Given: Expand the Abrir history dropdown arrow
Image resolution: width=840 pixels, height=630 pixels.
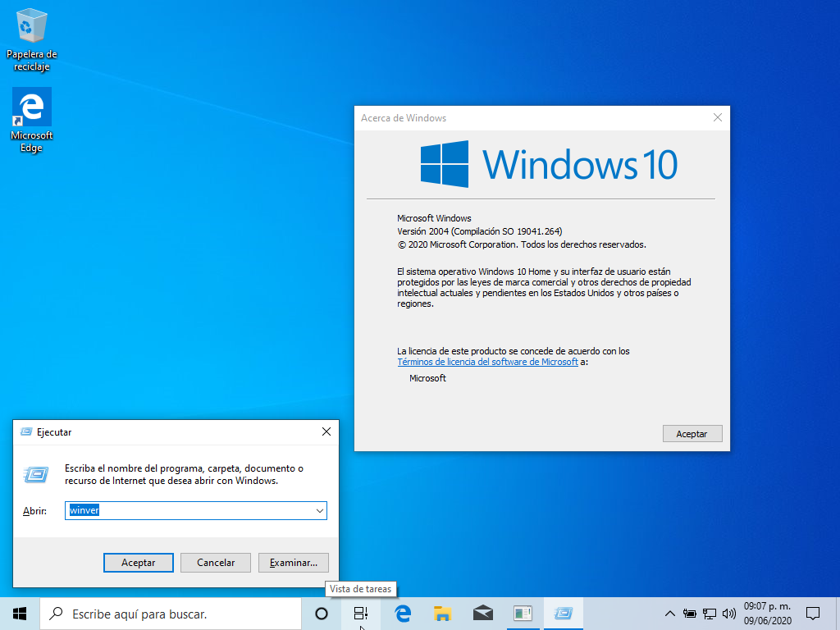Looking at the screenshot, I should [320, 510].
